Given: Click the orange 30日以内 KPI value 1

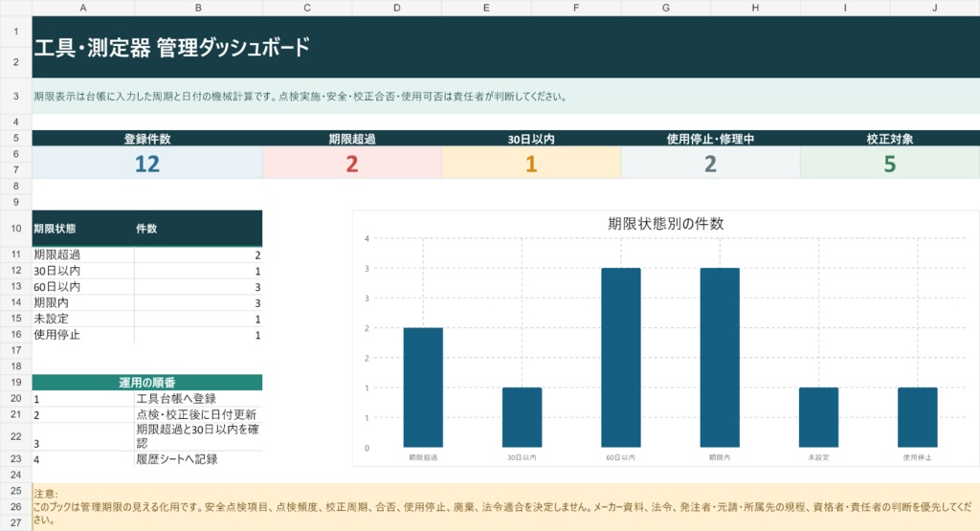Looking at the screenshot, I should [x=531, y=163].
